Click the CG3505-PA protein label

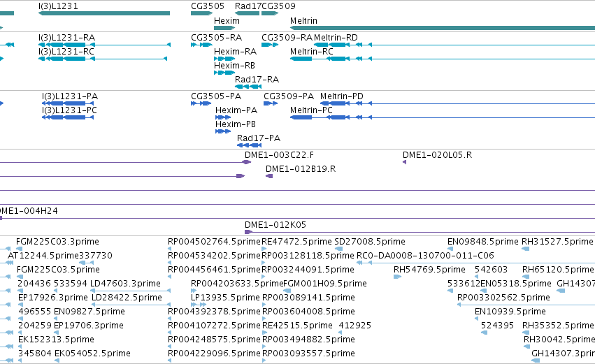click(x=216, y=96)
